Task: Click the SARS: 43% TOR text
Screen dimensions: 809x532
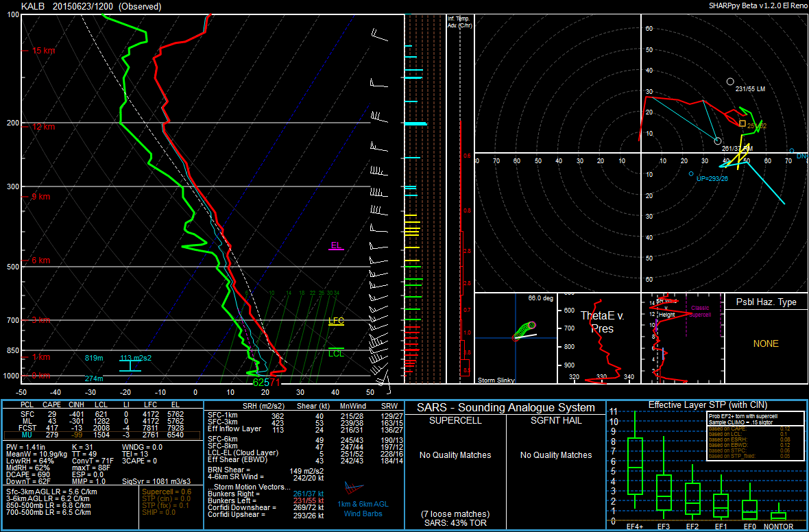Action: pos(455,524)
